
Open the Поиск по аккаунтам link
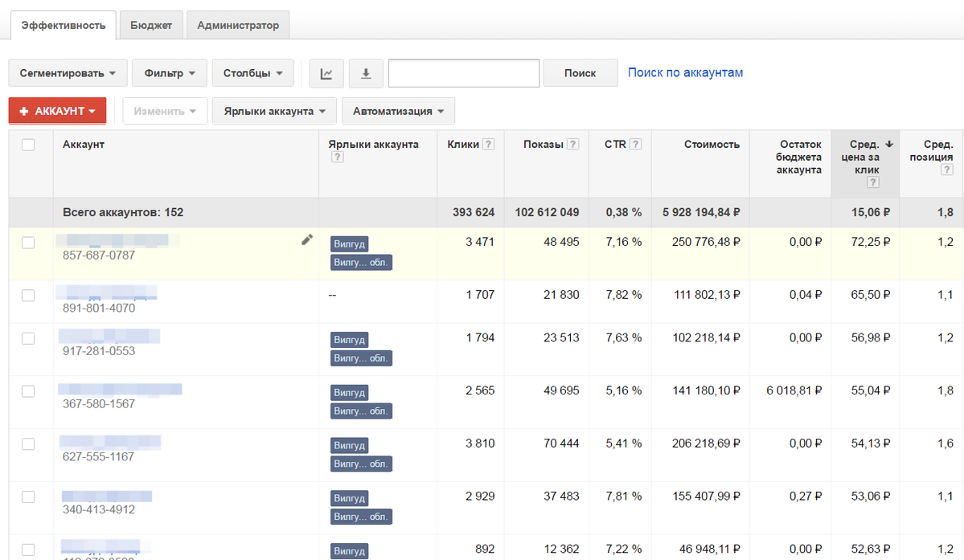point(685,72)
